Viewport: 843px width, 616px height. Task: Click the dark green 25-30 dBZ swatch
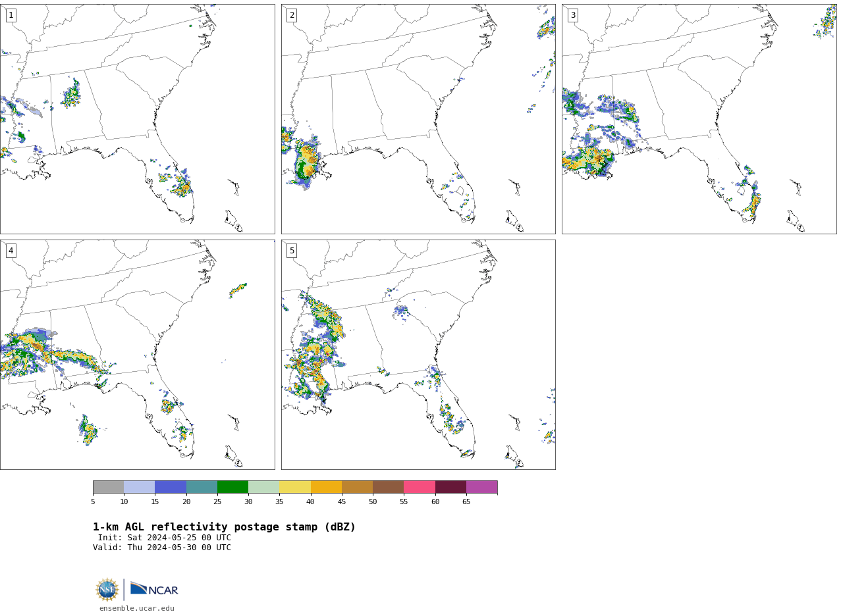(x=232, y=487)
